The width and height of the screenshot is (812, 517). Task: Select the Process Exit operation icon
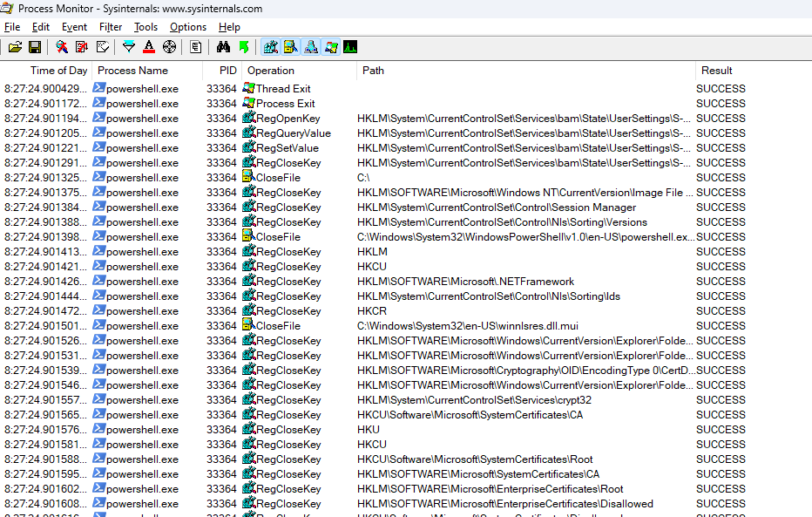point(248,103)
